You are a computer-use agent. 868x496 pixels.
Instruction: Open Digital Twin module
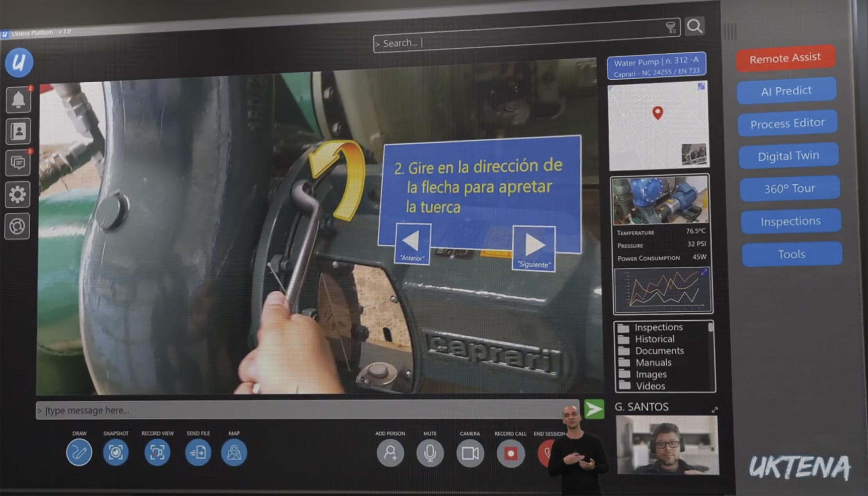pyautogui.click(x=789, y=156)
